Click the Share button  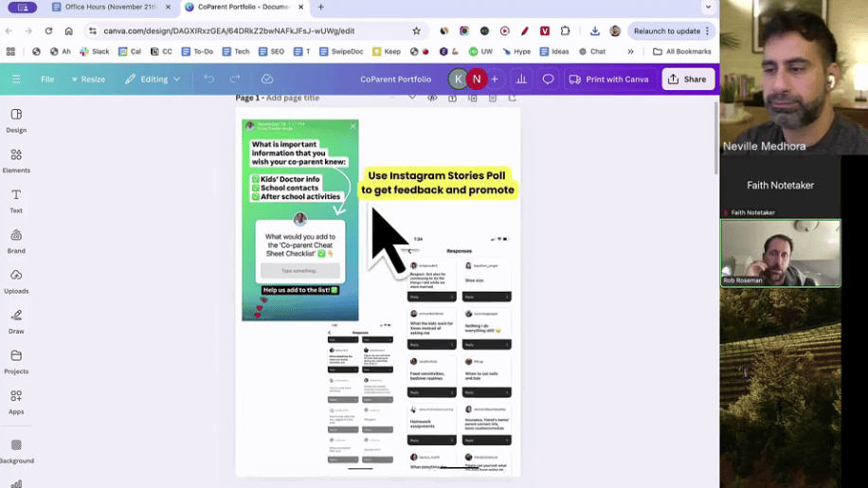(688, 79)
